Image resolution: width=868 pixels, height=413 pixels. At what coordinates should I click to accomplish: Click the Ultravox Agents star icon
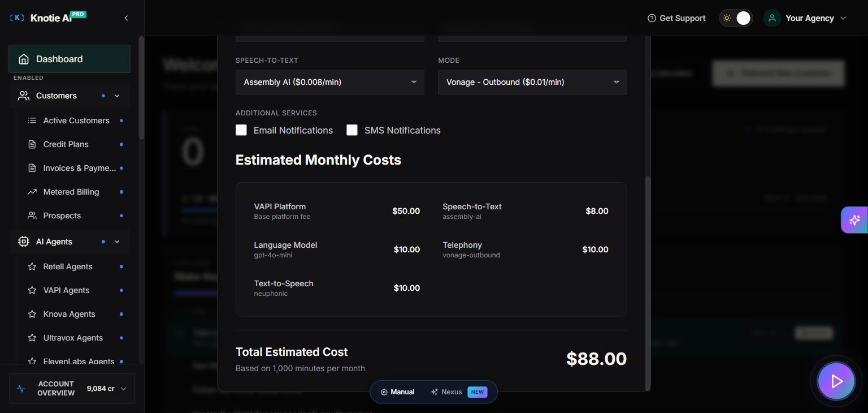[x=32, y=338]
